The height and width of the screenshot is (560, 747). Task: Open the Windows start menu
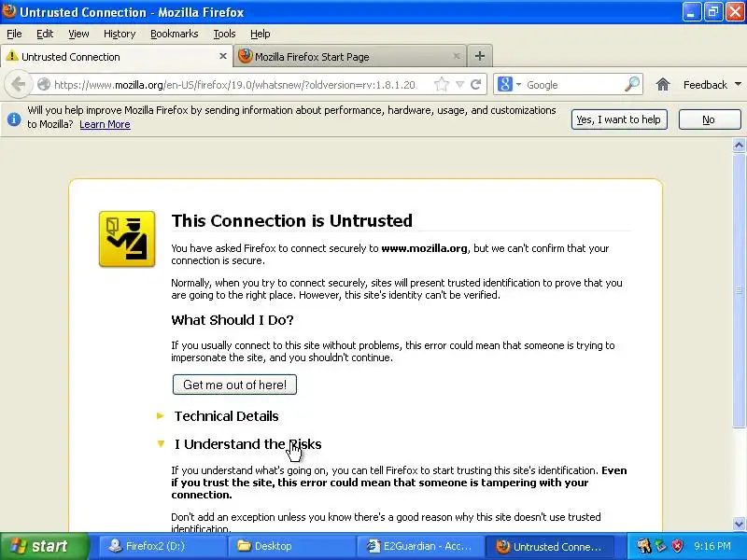click(x=45, y=546)
